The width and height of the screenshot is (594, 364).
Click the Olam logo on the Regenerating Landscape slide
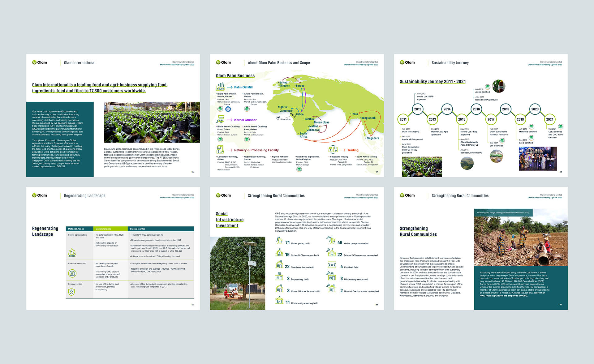[x=40, y=195]
